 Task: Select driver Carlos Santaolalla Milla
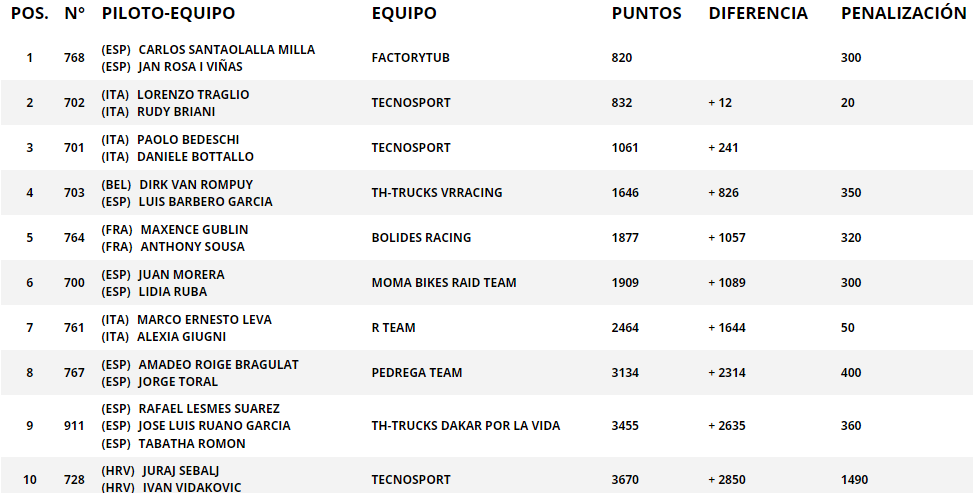click(226, 50)
